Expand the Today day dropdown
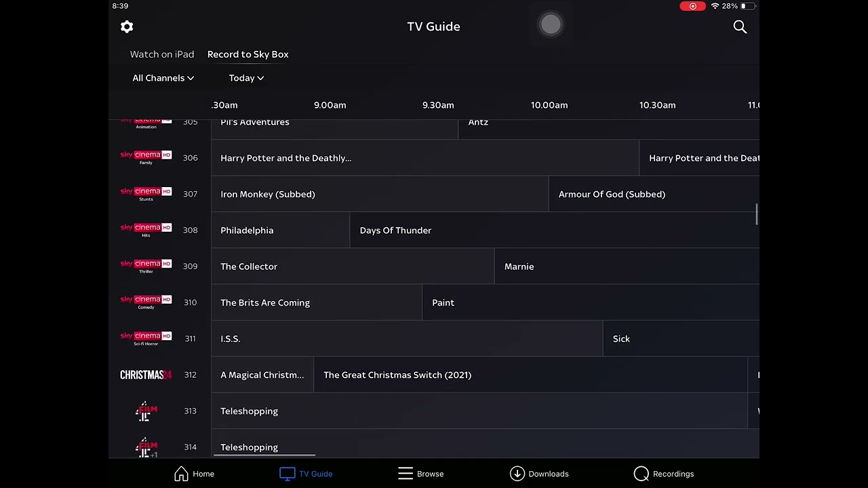868x488 pixels. 246,78
